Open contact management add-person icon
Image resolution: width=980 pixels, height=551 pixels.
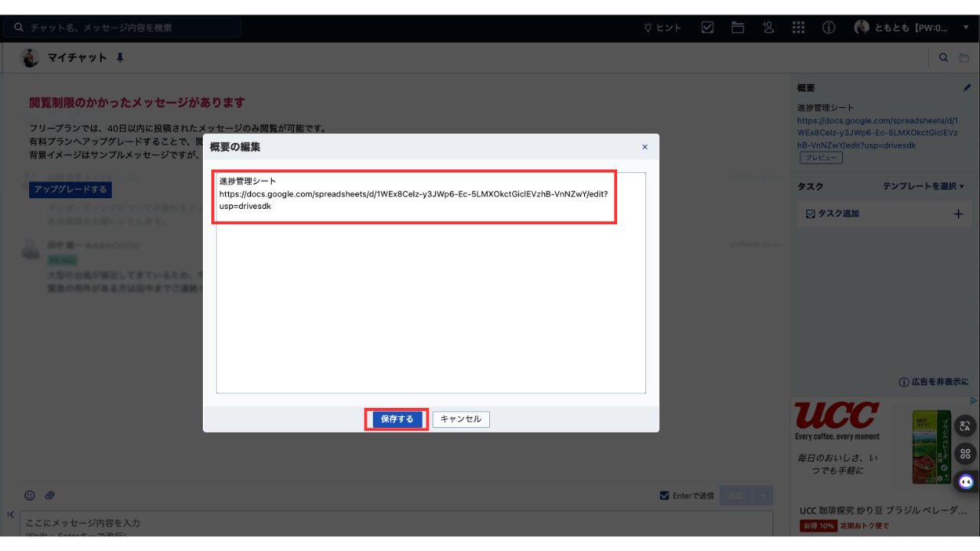[768, 28]
